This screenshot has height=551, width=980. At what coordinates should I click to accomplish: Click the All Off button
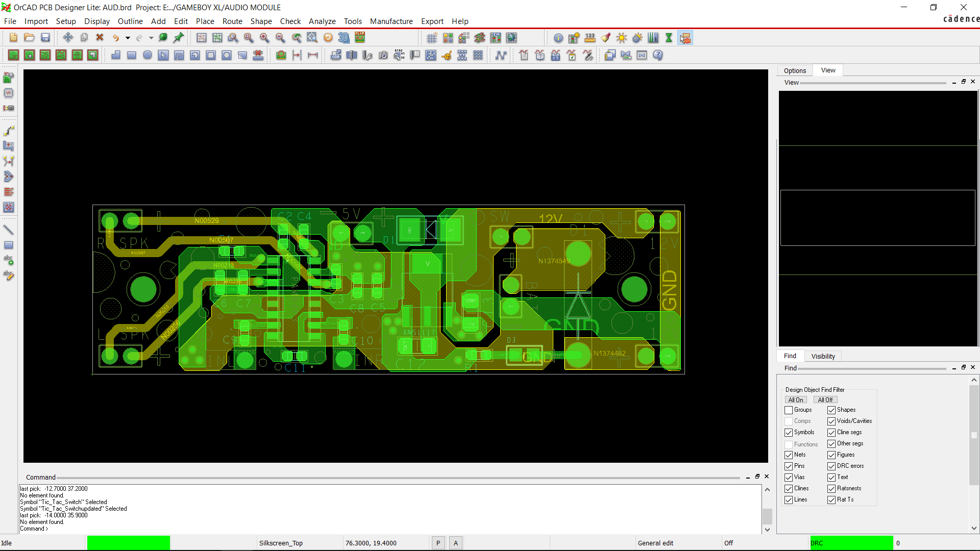(x=825, y=400)
